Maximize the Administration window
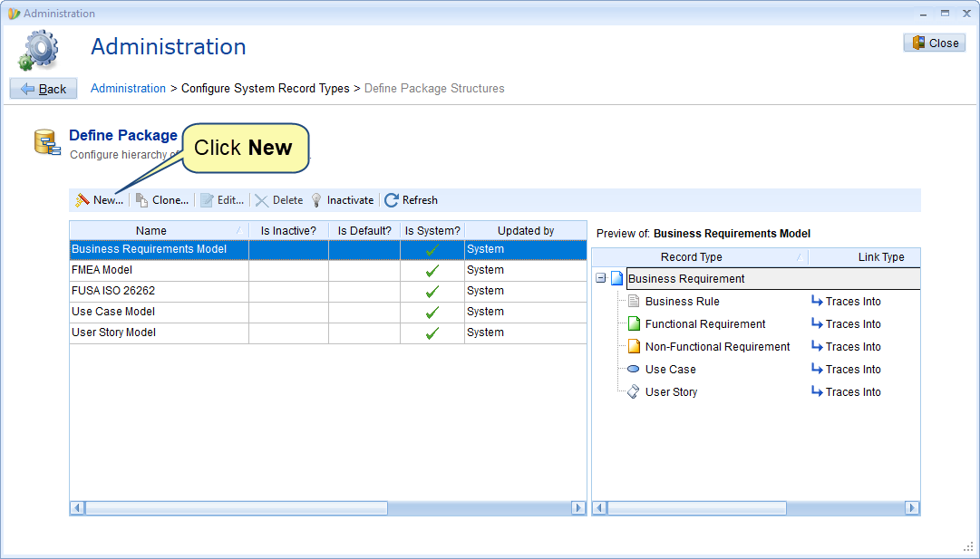 pyautogui.click(x=945, y=13)
